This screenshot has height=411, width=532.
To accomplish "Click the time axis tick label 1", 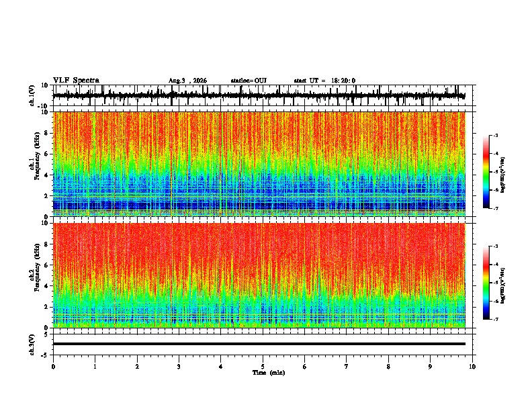I will point(95,367).
